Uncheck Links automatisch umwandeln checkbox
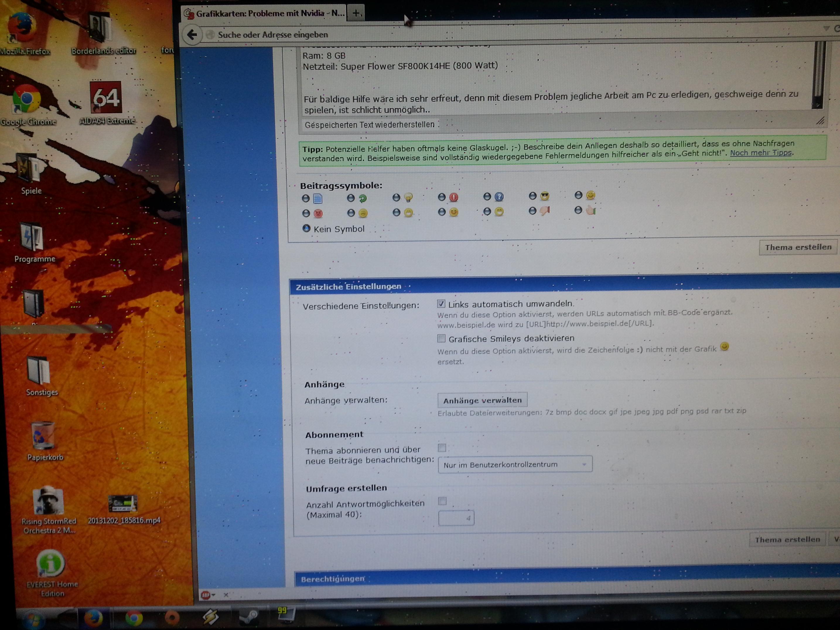840x630 pixels. tap(441, 303)
